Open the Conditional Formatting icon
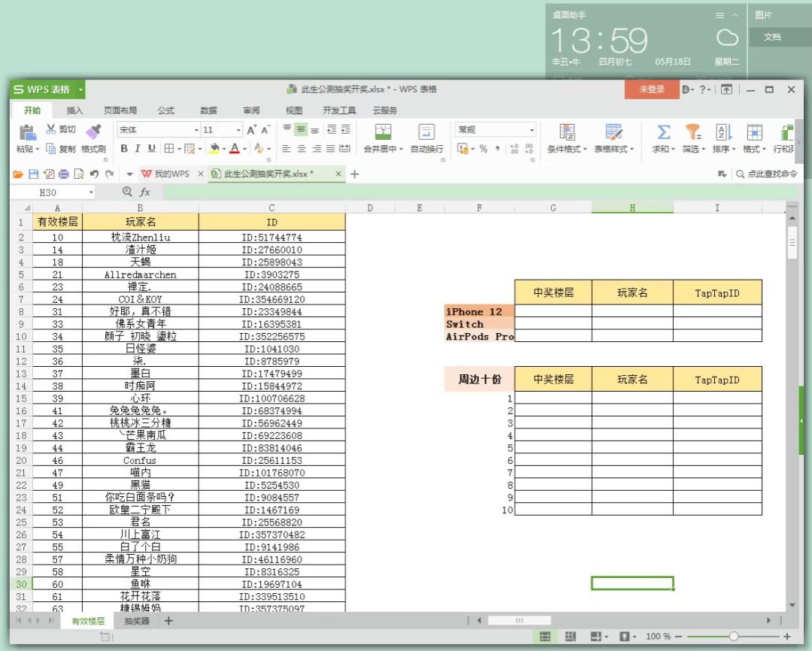The image size is (812, 651). coord(567,132)
